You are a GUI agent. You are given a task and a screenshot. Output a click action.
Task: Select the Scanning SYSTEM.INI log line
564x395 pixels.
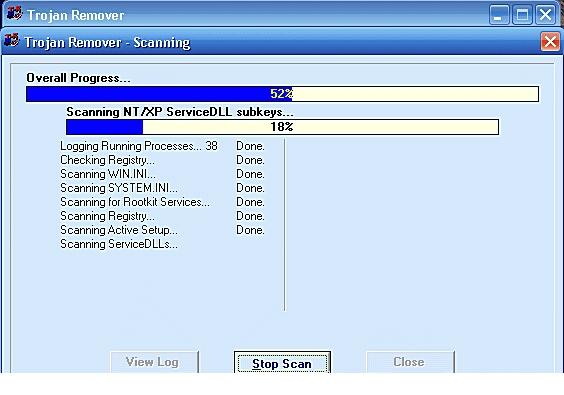162,188
